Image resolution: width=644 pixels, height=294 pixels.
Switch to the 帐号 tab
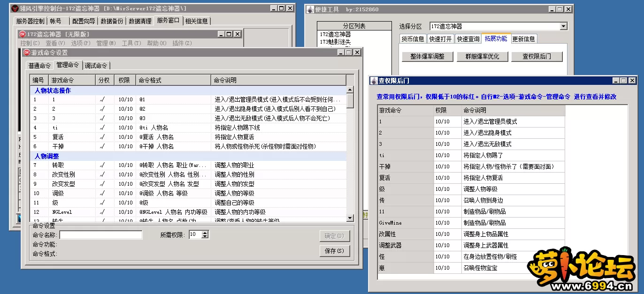pos(58,21)
